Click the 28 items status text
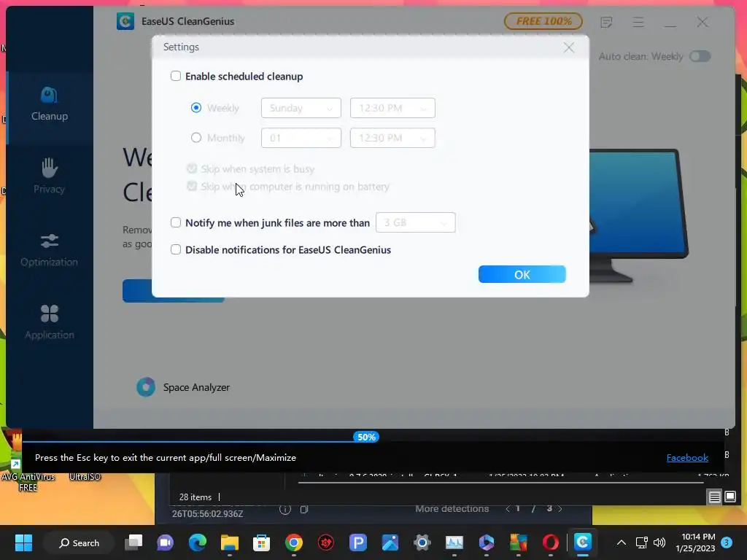The width and height of the screenshot is (747, 560). 196,497
